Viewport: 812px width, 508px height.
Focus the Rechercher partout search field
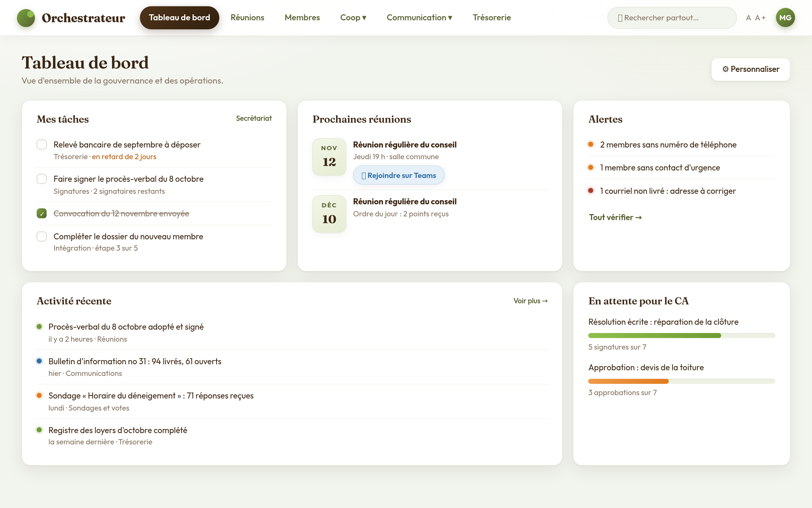pos(672,18)
